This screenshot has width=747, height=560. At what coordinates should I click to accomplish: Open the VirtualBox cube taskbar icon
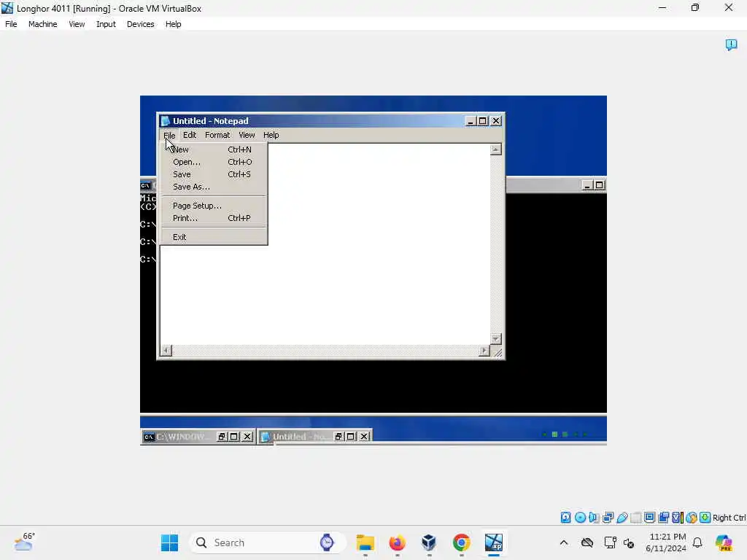pos(429,542)
